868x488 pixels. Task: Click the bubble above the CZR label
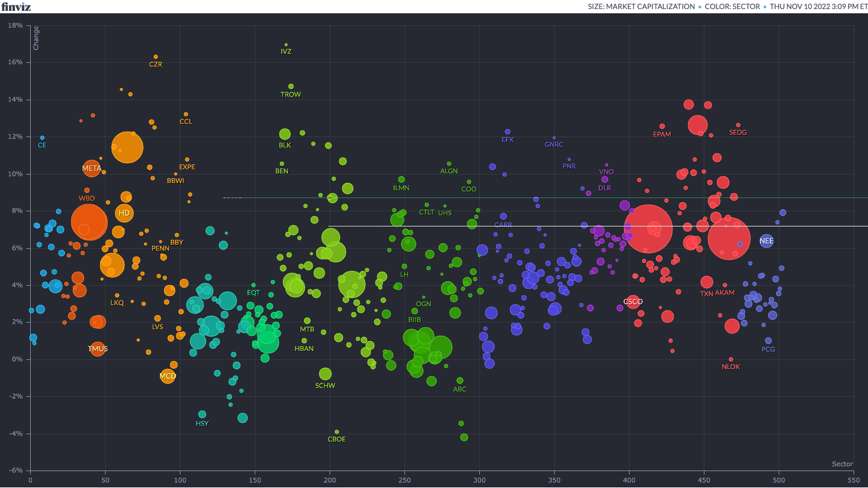[156, 57]
